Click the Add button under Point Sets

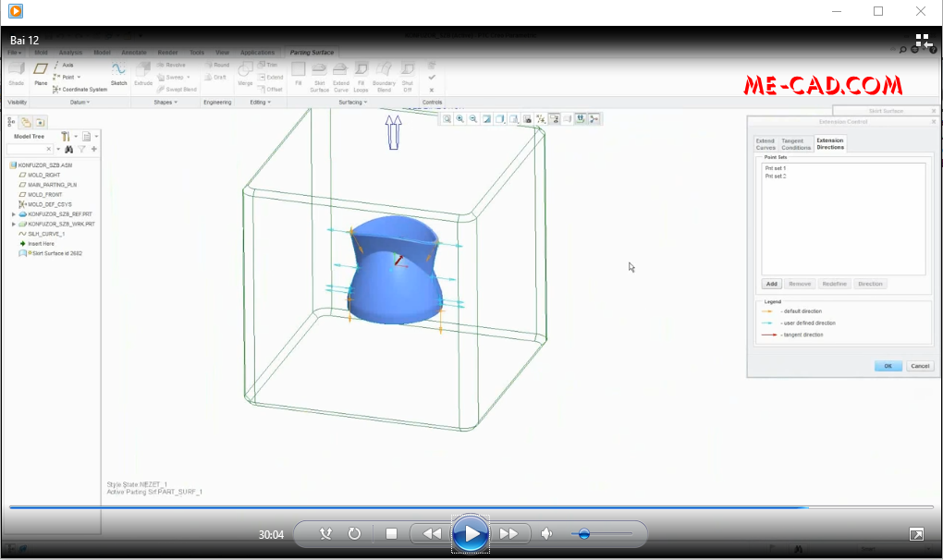pyautogui.click(x=772, y=284)
